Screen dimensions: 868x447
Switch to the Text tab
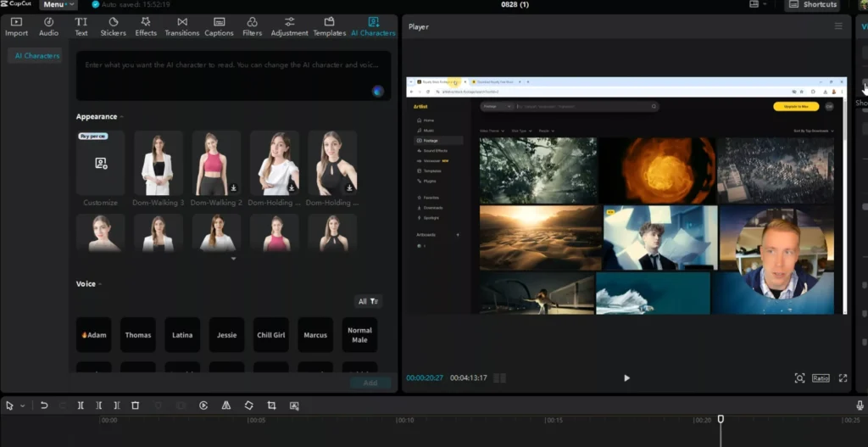[81, 26]
